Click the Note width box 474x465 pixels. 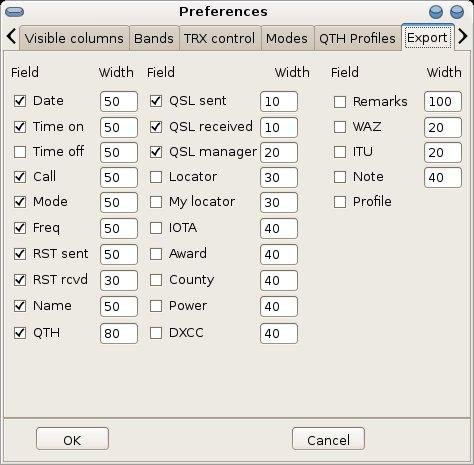443,177
